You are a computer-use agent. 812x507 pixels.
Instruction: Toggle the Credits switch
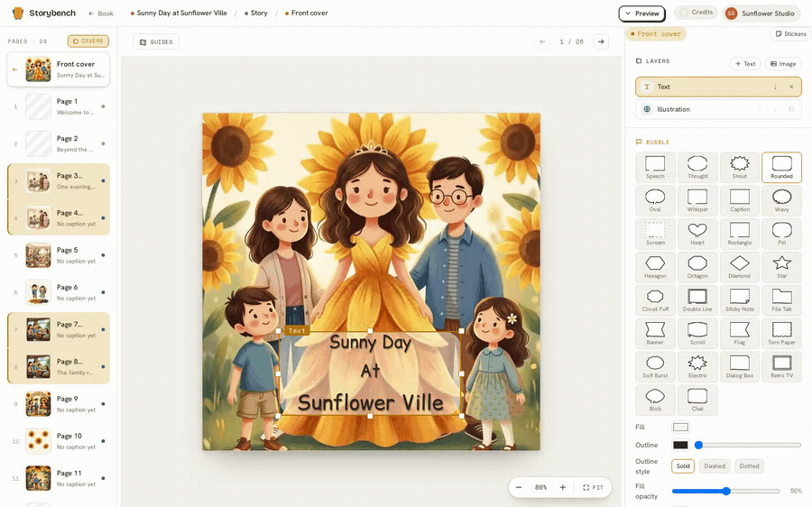[x=696, y=13]
